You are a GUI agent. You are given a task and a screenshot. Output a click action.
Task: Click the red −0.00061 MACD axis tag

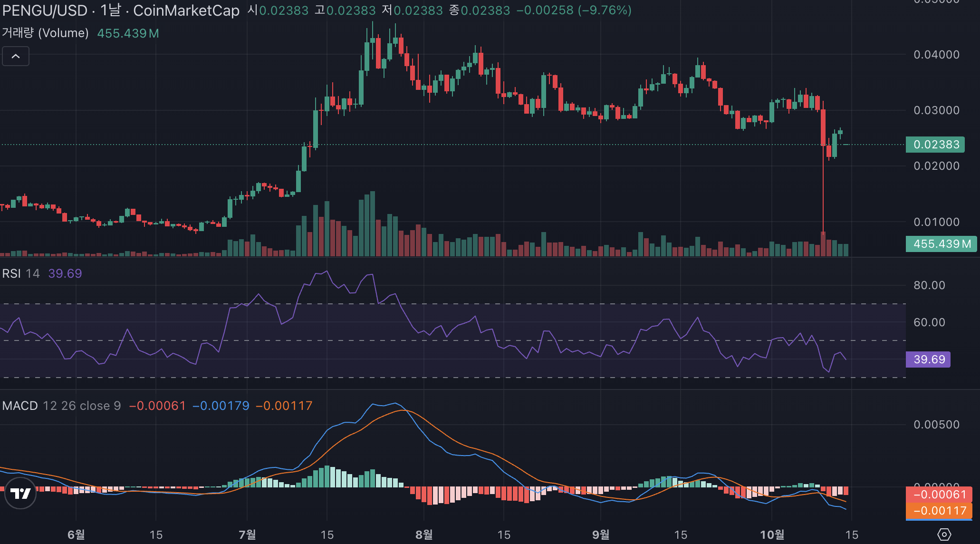point(939,495)
